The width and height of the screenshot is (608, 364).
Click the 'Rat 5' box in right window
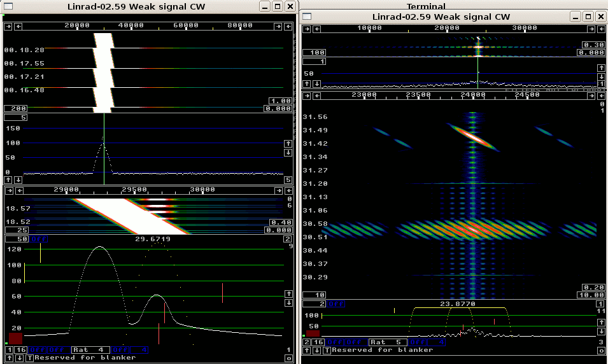point(388,342)
